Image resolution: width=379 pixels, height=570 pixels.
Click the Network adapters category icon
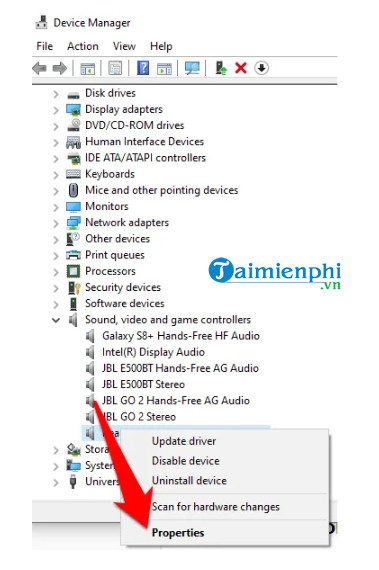[73, 222]
